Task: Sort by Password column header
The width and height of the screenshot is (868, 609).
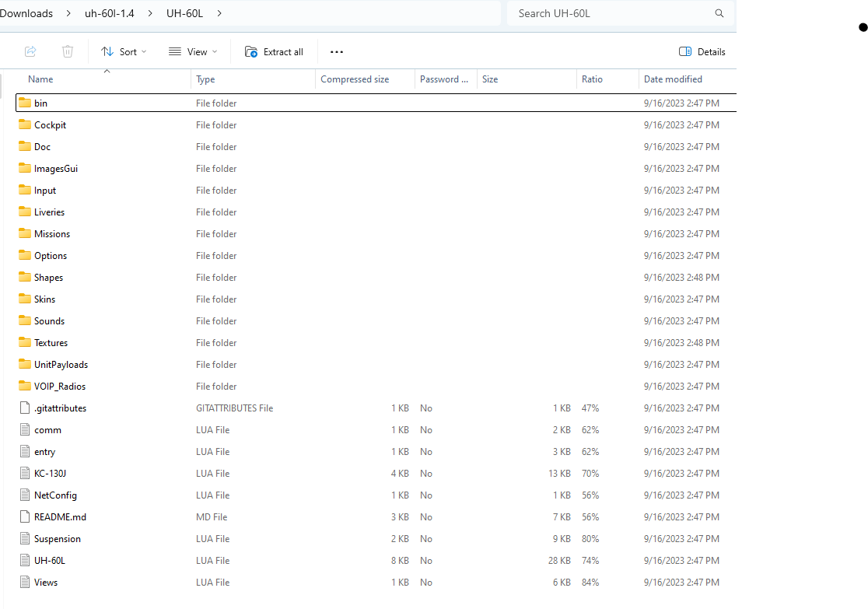Action: (x=444, y=79)
